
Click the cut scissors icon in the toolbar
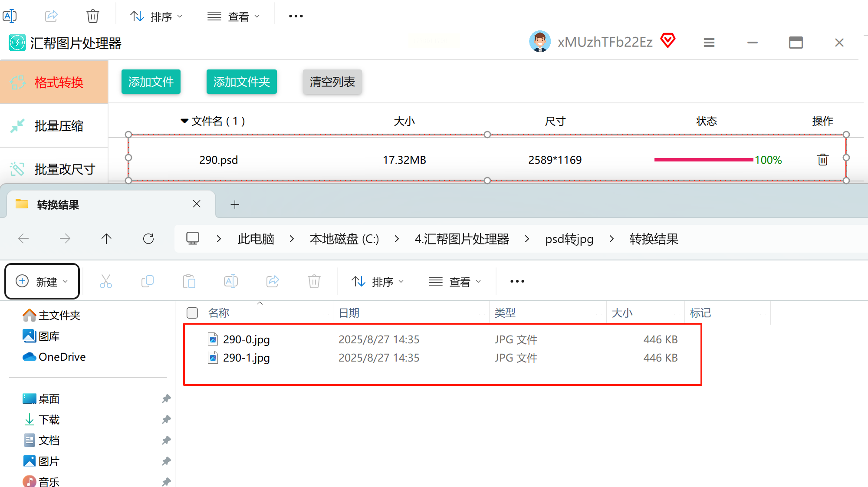(106, 282)
